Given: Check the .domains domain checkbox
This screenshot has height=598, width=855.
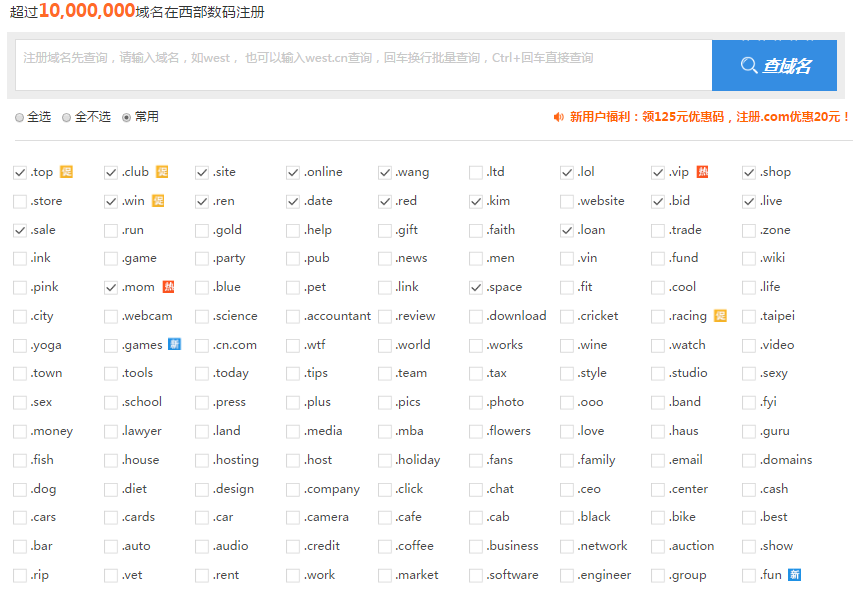Looking at the screenshot, I should pos(749,460).
